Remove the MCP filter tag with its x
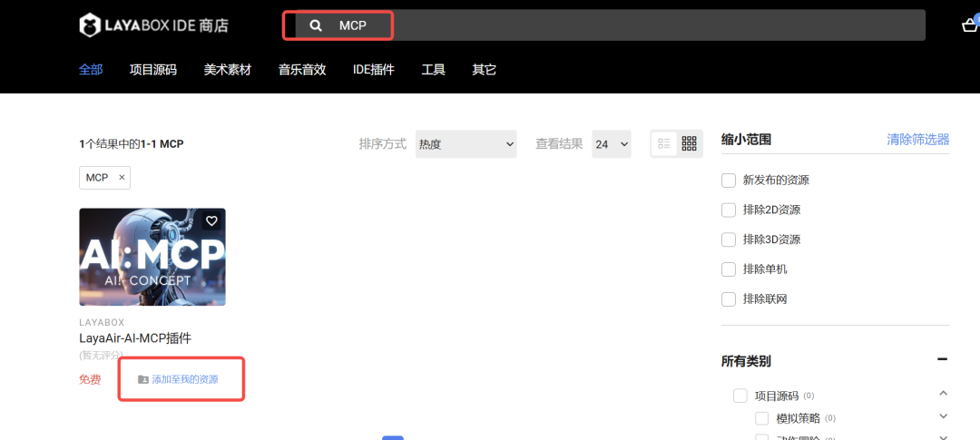Screen dimensions: 980x440 click(x=122, y=178)
